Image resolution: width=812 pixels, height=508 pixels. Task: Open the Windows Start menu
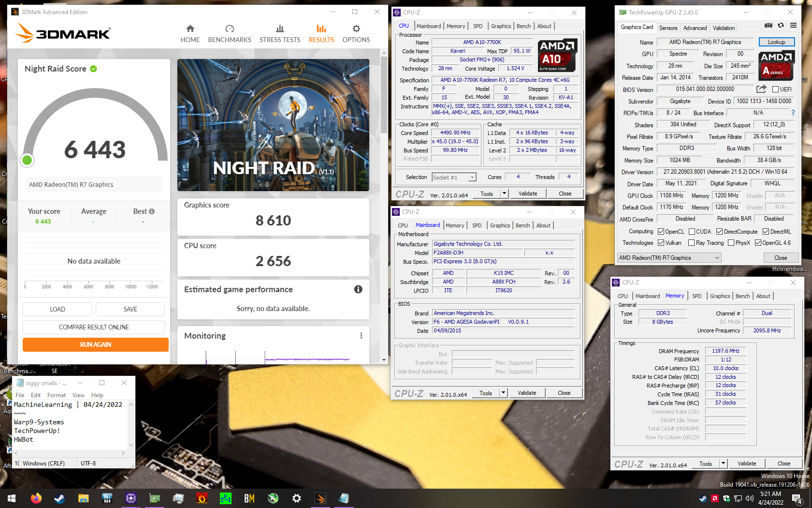click(12, 498)
